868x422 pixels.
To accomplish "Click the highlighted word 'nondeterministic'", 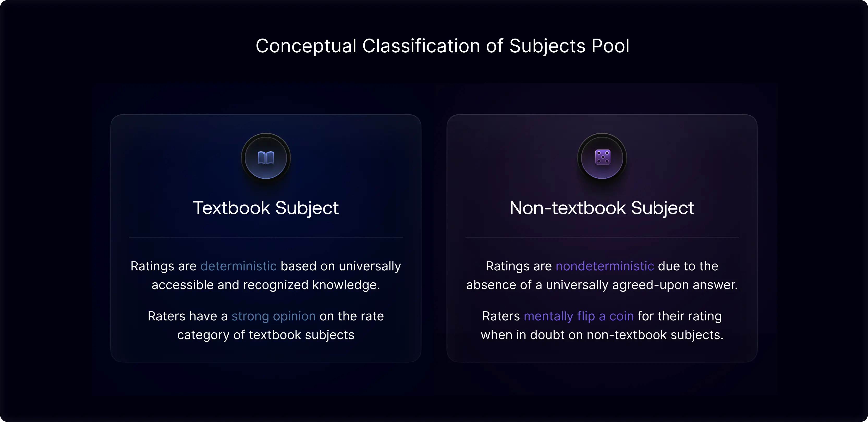I will pos(604,266).
